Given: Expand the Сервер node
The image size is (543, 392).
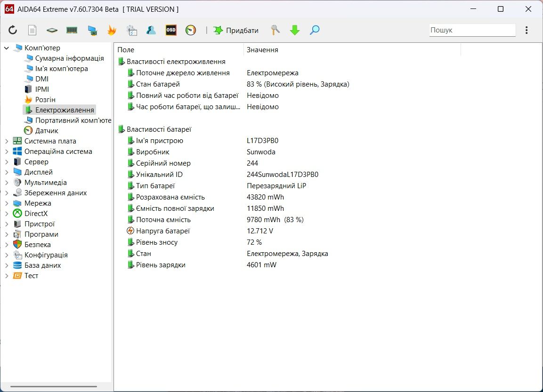Looking at the screenshot, I should click(x=7, y=162).
